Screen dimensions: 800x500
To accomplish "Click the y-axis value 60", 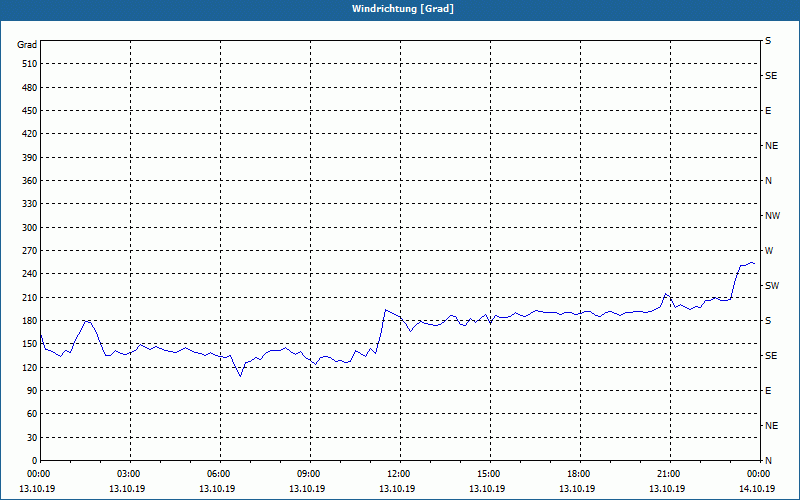I will (32, 414).
